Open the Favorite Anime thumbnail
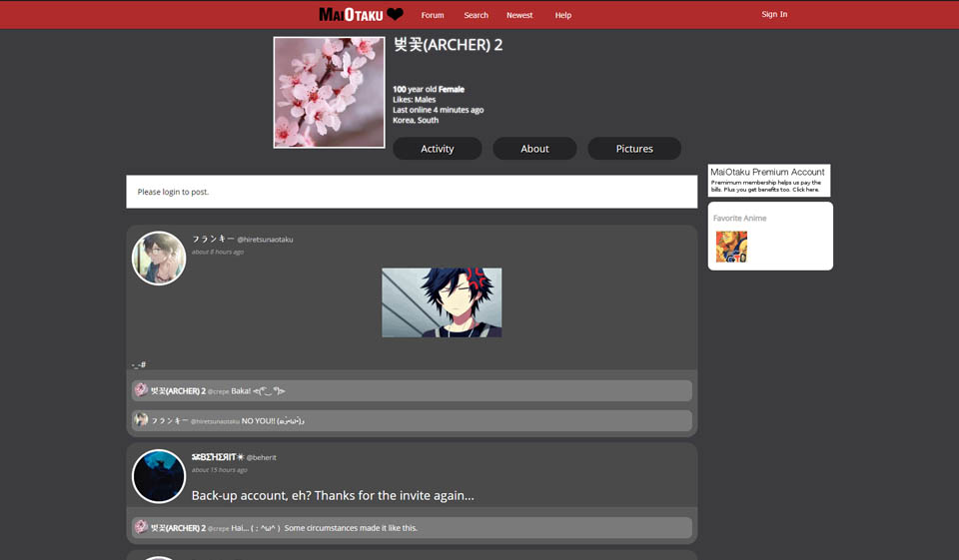959x560 pixels. pyautogui.click(x=731, y=247)
